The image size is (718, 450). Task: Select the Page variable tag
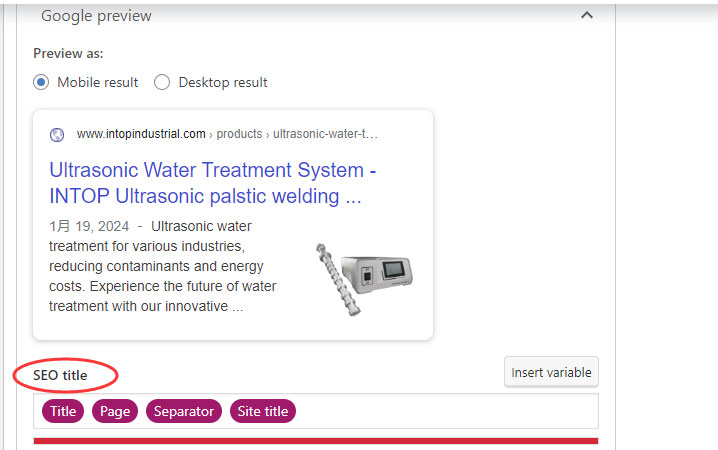pyautogui.click(x=115, y=411)
